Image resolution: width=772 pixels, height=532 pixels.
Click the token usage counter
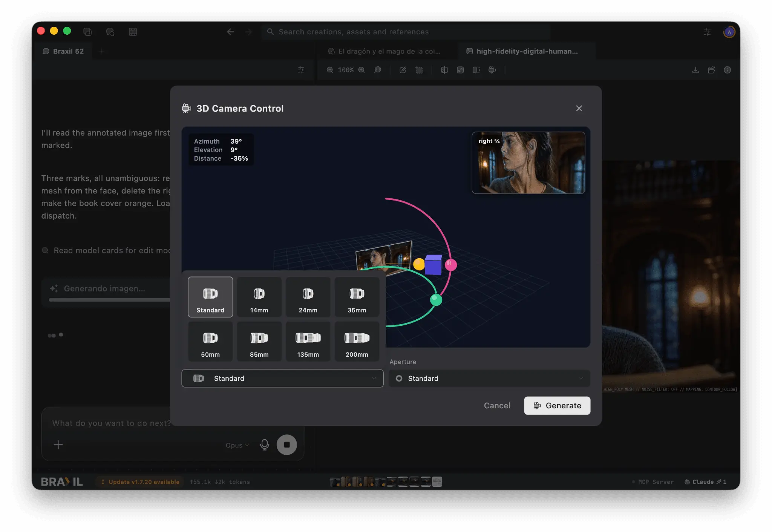coord(220,482)
